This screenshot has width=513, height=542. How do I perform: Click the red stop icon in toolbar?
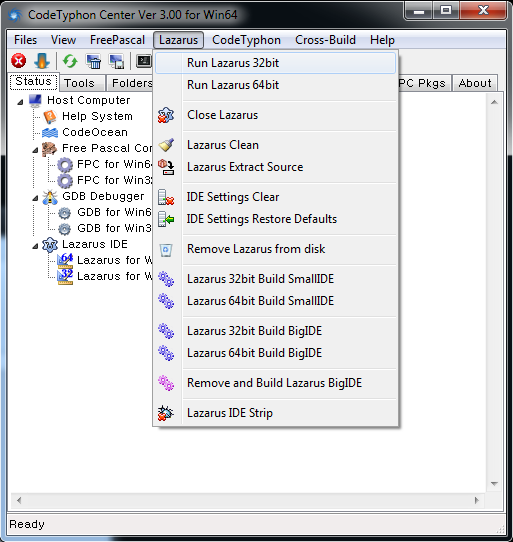tap(19, 61)
